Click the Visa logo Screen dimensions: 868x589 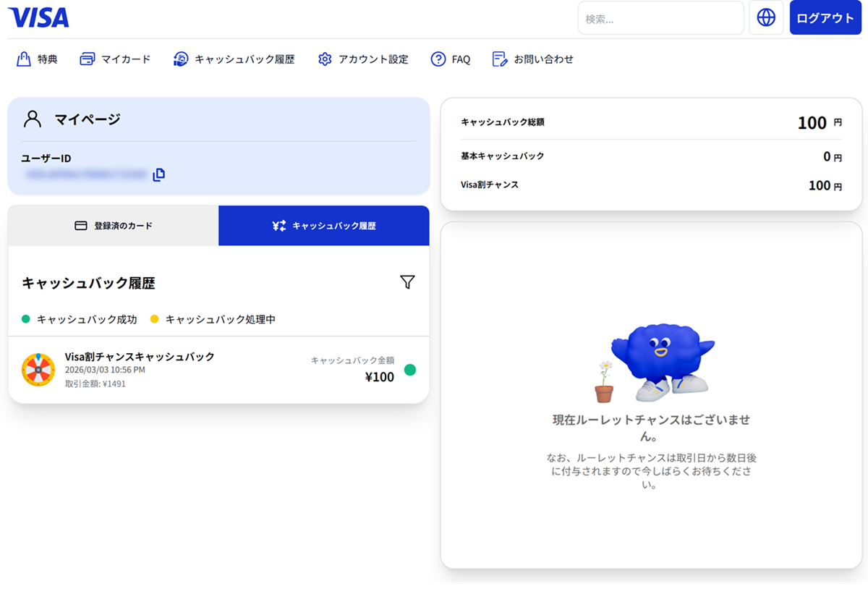pos(39,17)
